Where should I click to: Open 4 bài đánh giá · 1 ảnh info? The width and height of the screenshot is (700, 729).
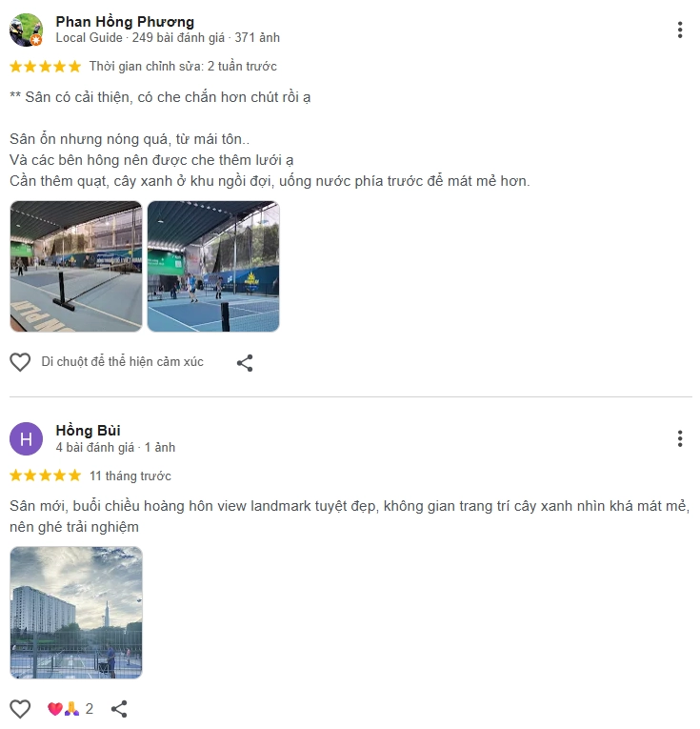point(115,447)
